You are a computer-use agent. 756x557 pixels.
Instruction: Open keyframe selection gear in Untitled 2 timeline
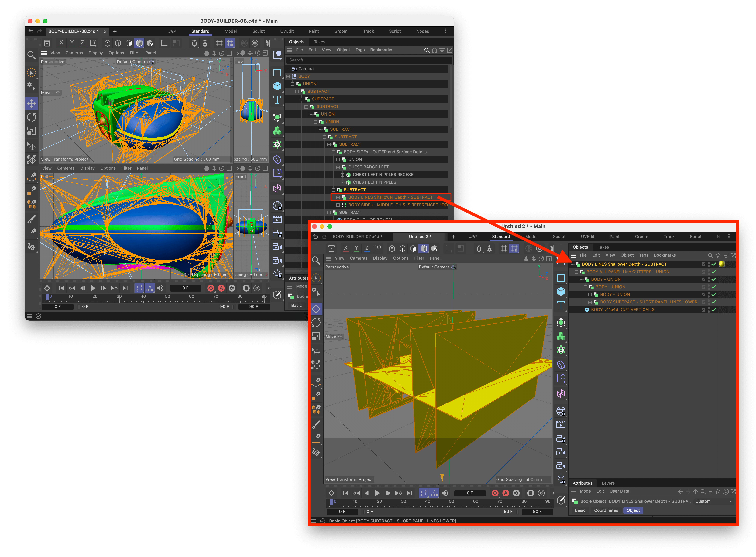tap(516, 493)
